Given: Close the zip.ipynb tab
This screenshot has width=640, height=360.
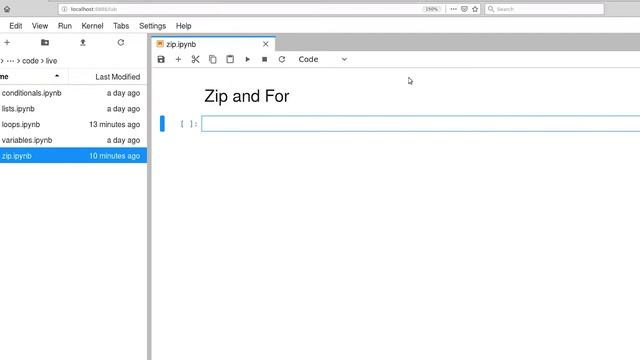Looking at the screenshot, I should point(266,44).
